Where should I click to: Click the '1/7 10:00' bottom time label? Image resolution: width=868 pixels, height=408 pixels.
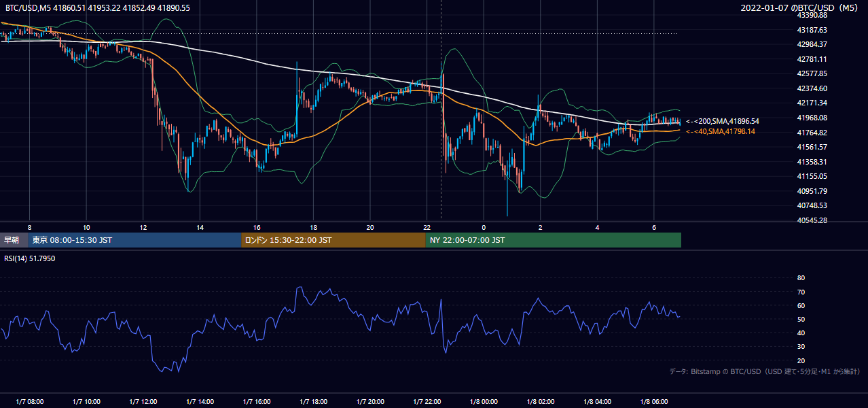pos(86,402)
